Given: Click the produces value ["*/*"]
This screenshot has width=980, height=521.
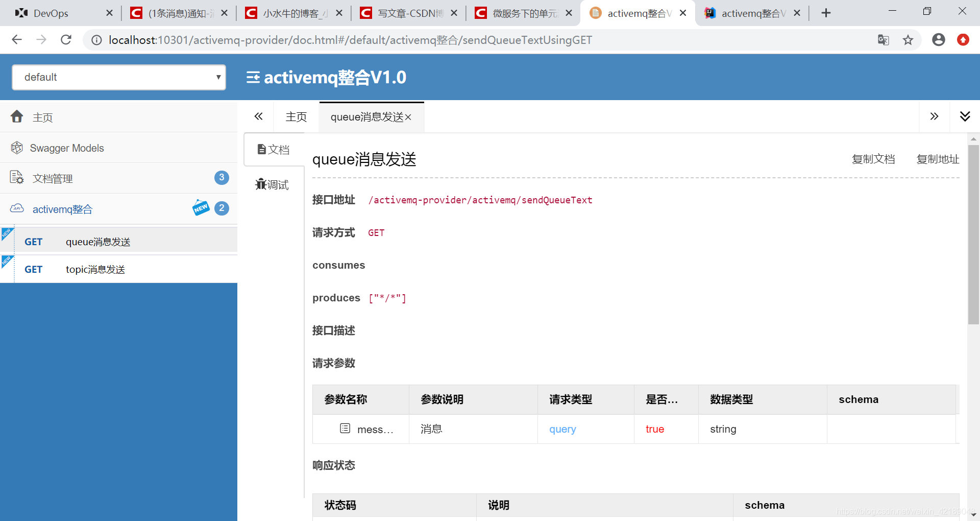Looking at the screenshot, I should click(x=387, y=298).
